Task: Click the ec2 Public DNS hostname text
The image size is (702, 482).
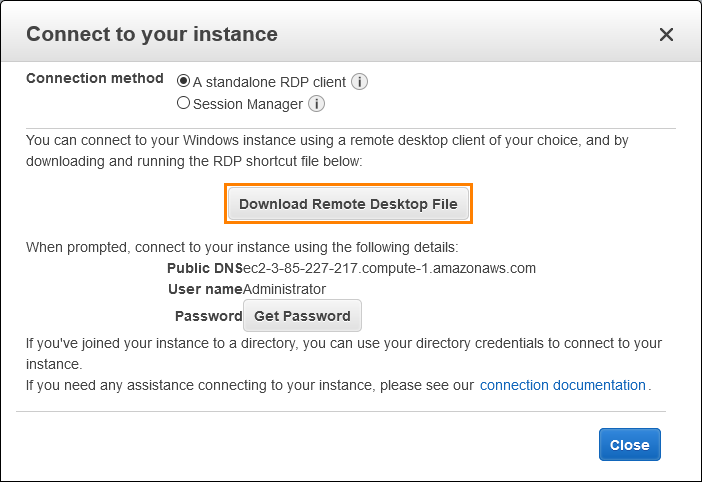Action: [x=389, y=268]
